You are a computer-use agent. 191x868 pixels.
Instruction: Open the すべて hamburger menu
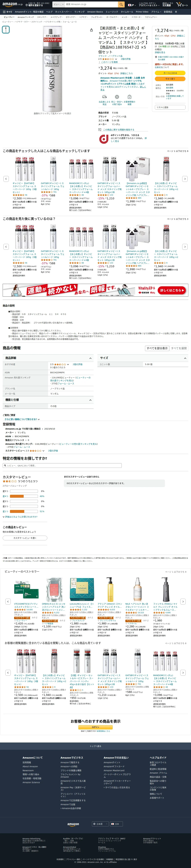coord(7,12)
